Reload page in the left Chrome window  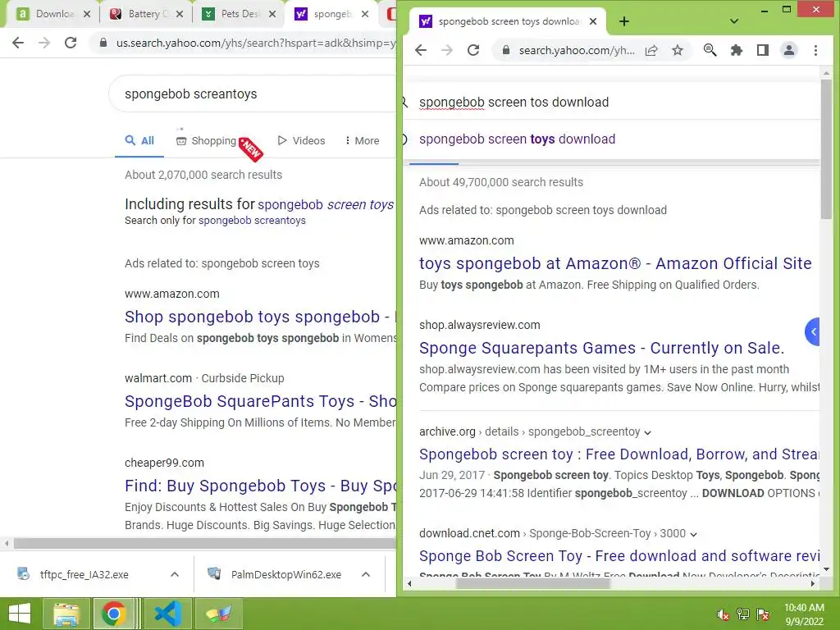tap(71, 43)
